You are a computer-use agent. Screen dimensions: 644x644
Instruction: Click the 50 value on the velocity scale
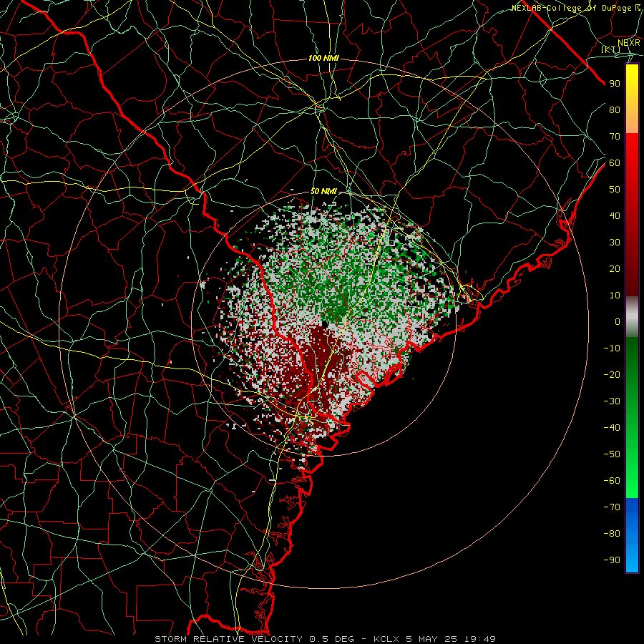615,190
